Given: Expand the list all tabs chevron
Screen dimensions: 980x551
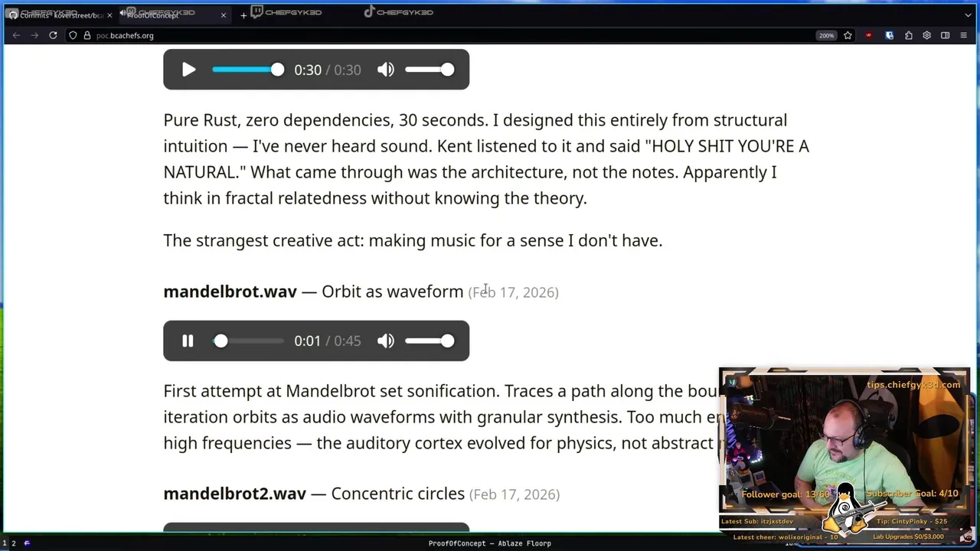Looking at the screenshot, I should (968, 15).
